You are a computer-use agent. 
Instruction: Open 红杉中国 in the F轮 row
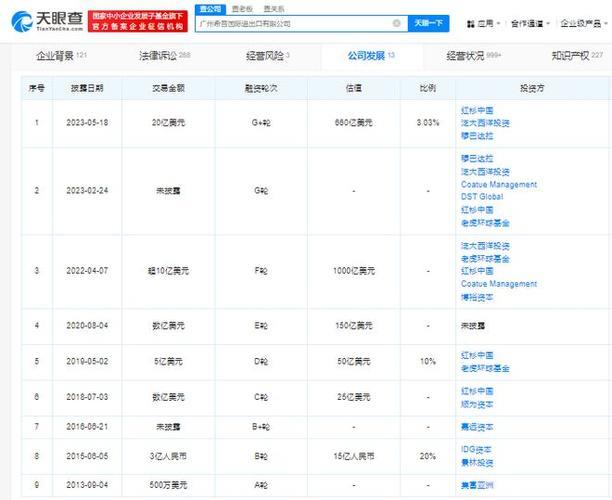(x=477, y=271)
